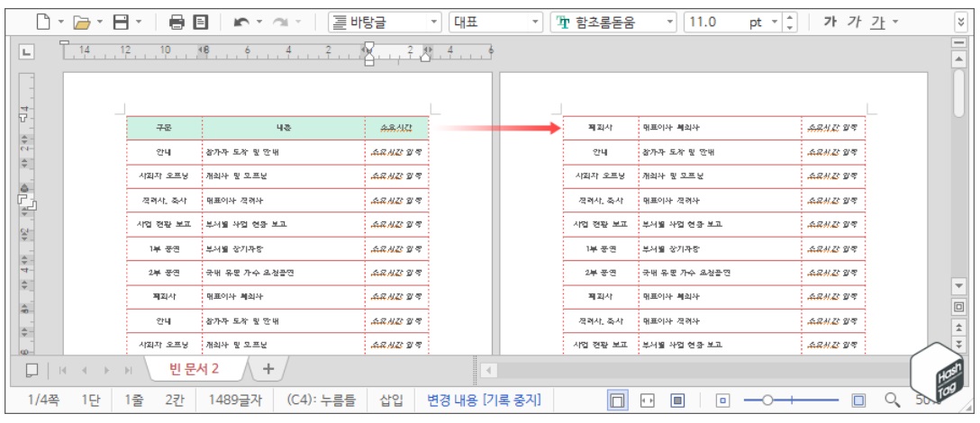Click the split window bar above vertical scrollbar
Image resolution: width=980 pixels, height=423 pixels.
[958, 42]
